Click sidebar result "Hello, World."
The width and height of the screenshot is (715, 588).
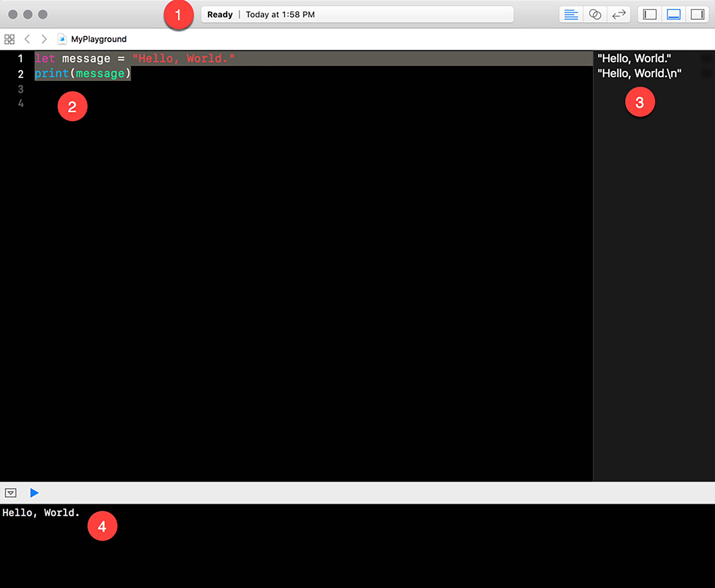pos(634,58)
